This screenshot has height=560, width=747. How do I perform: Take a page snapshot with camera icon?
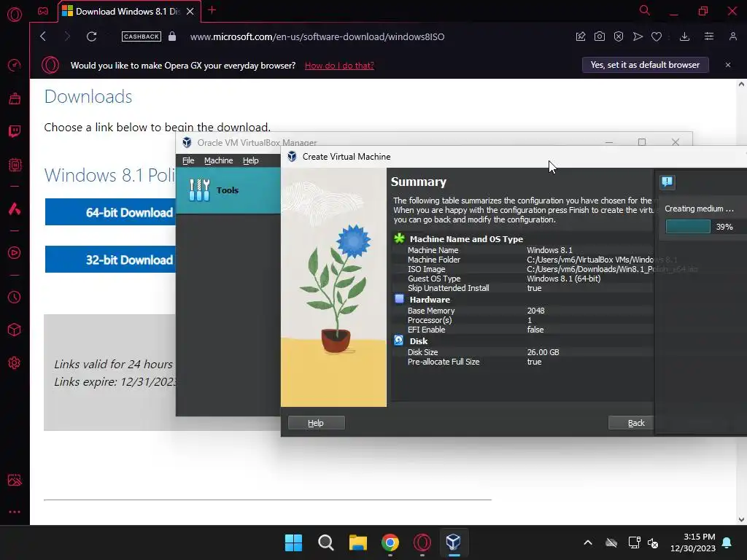point(600,36)
